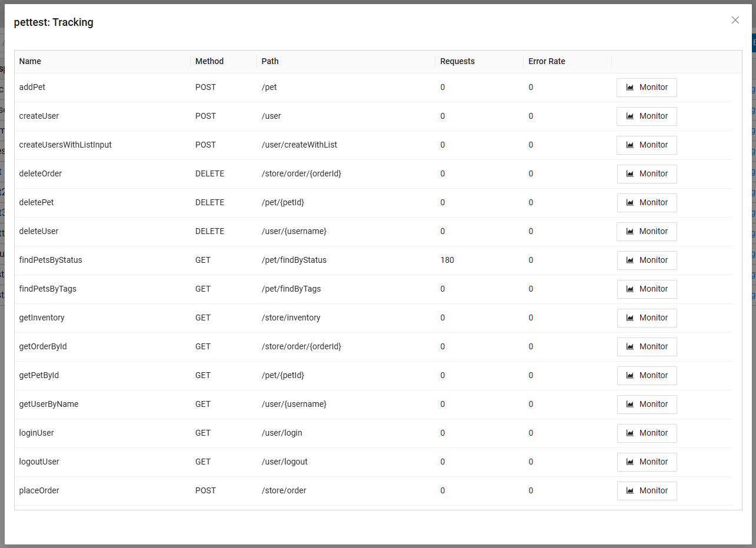
Task: Close the pettest Tracking dialog
Action: pos(735,20)
